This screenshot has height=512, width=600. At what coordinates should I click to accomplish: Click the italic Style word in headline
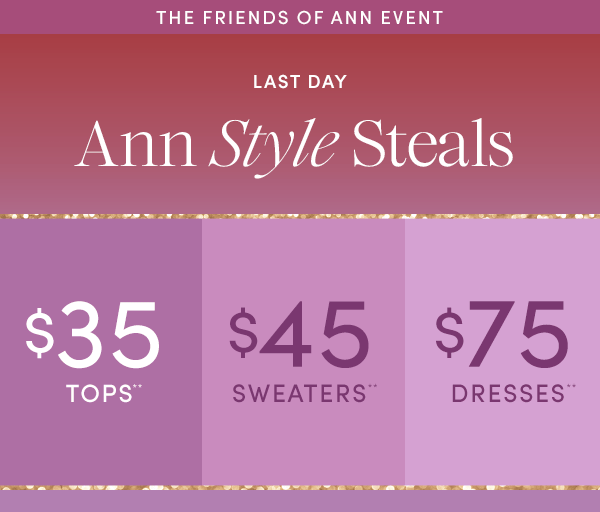click(x=274, y=148)
